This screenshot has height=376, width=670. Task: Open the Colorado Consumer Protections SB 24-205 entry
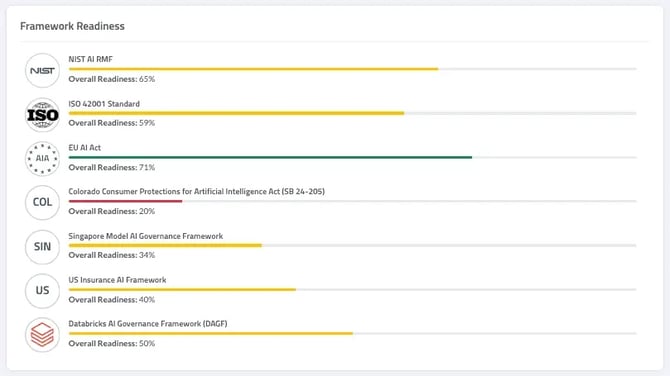tap(197, 191)
